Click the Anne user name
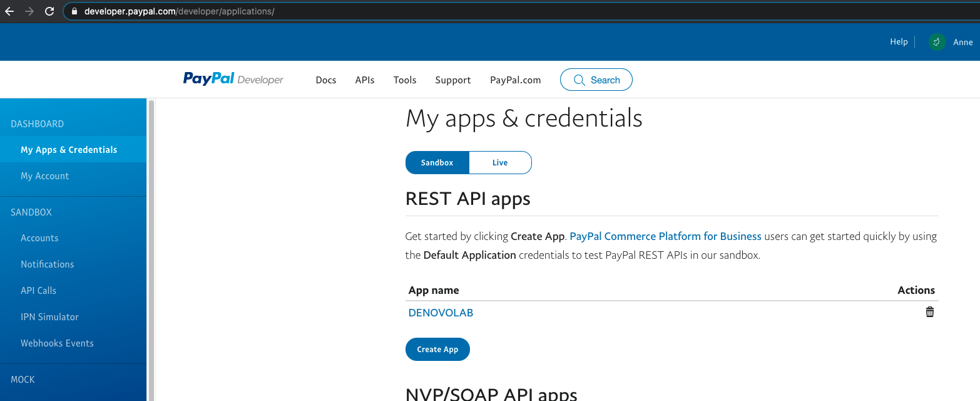980x401 pixels. tap(963, 42)
